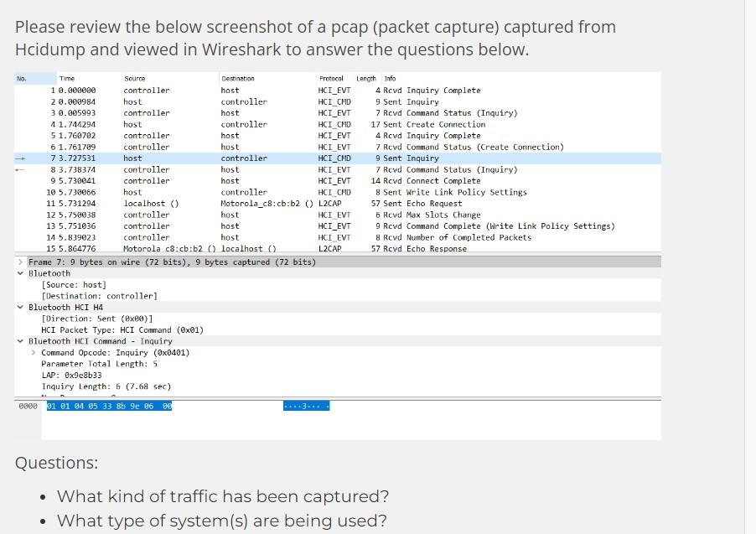Viewport: 756px width, 534px height.
Task: Collapse Bluetooth HCI Command - Inquiry section
Action: pos(20,341)
